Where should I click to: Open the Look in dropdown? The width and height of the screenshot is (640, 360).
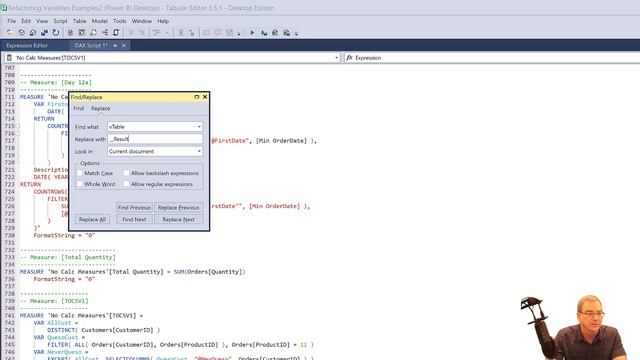pyautogui.click(x=199, y=151)
